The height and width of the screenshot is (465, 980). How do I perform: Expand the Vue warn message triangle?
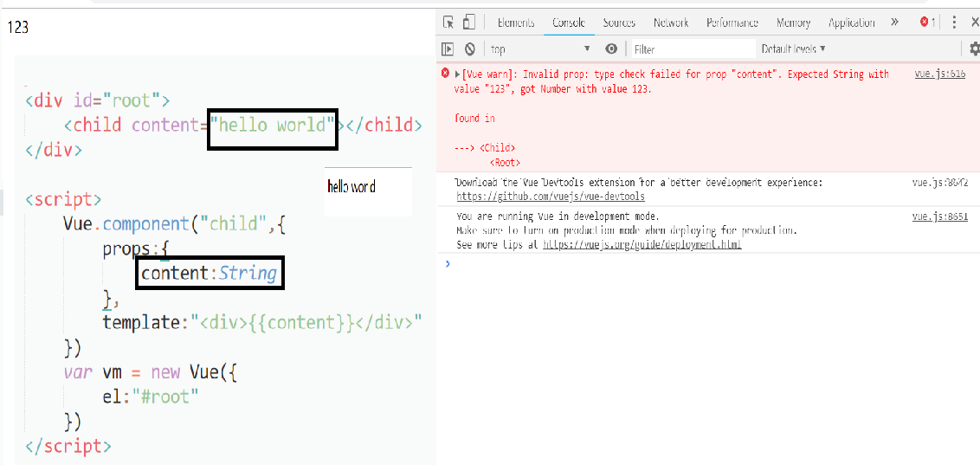pos(457,74)
